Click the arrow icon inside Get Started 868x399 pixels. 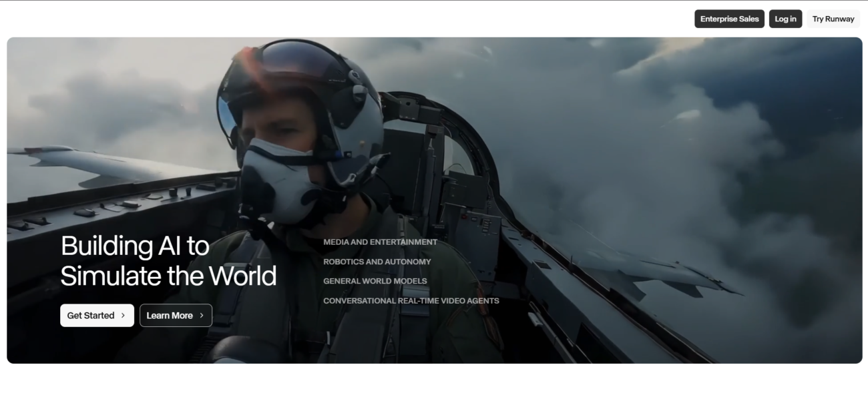pos(123,316)
